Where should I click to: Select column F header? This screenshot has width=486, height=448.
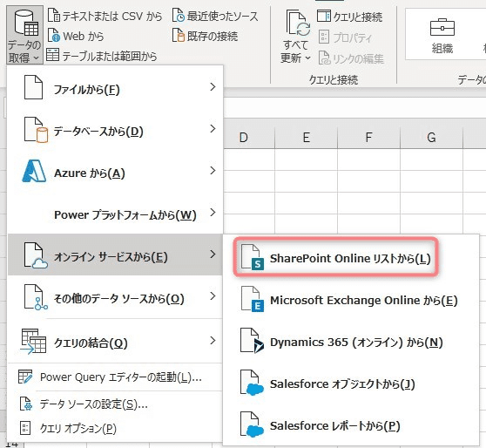point(368,138)
